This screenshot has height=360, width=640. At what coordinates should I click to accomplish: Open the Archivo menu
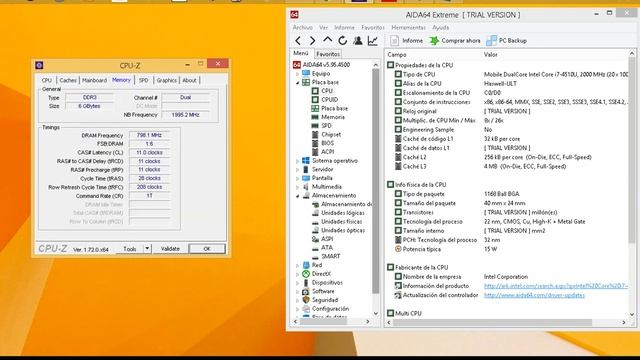click(x=302, y=27)
